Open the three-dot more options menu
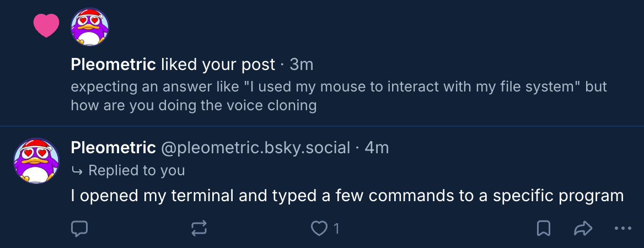The image size is (644, 248). [622, 228]
